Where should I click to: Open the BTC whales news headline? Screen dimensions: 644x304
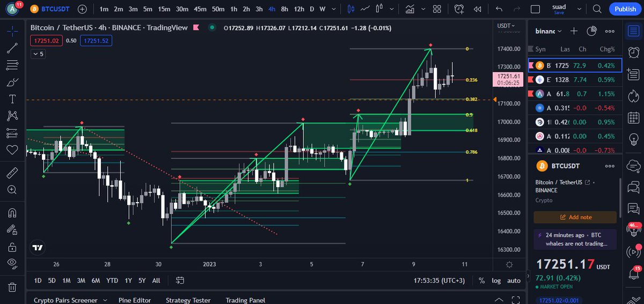pyautogui.click(x=575, y=239)
